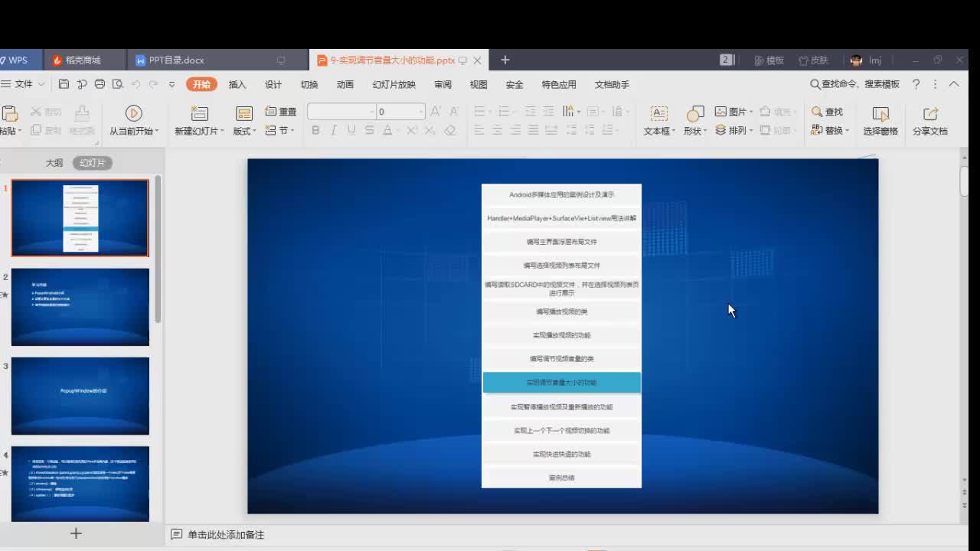Open the font name combo box

(341, 112)
